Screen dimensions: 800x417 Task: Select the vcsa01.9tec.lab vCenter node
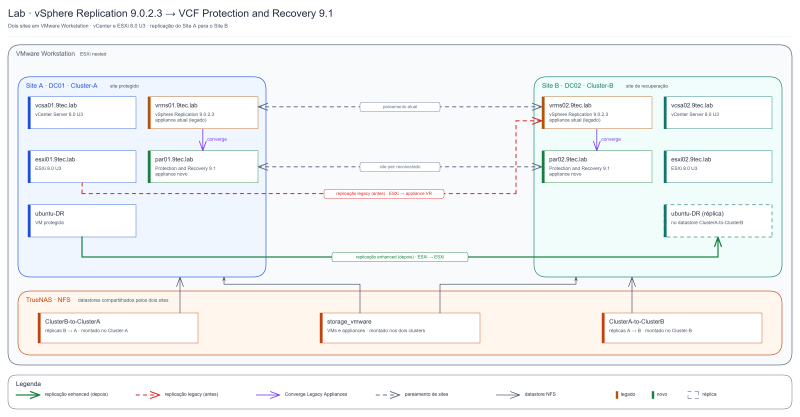pyautogui.click(x=82, y=112)
